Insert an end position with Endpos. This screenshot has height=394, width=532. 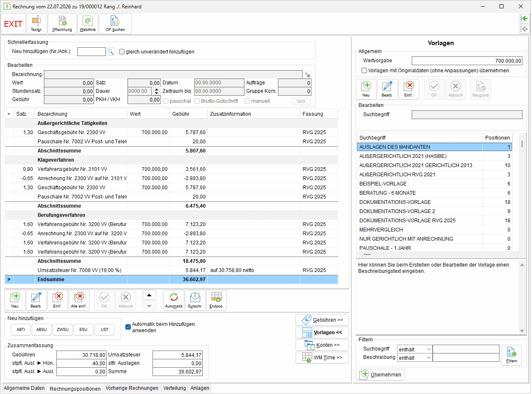tap(216, 300)
